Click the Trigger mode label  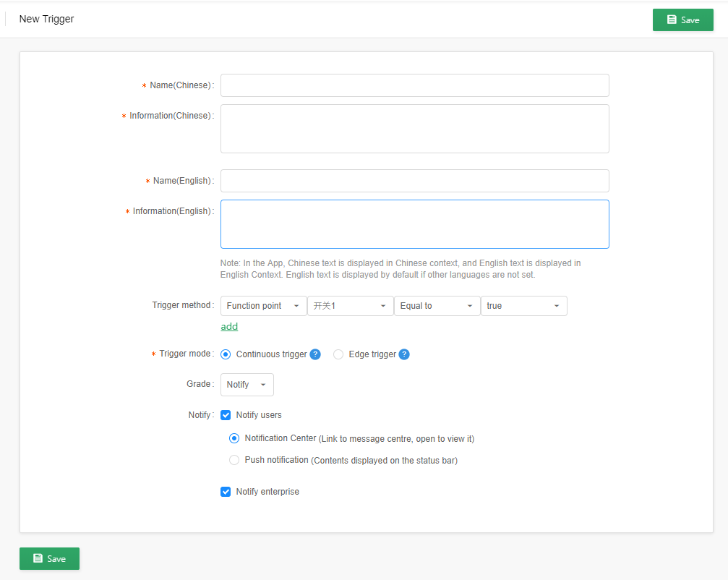(x=185, y=354)
